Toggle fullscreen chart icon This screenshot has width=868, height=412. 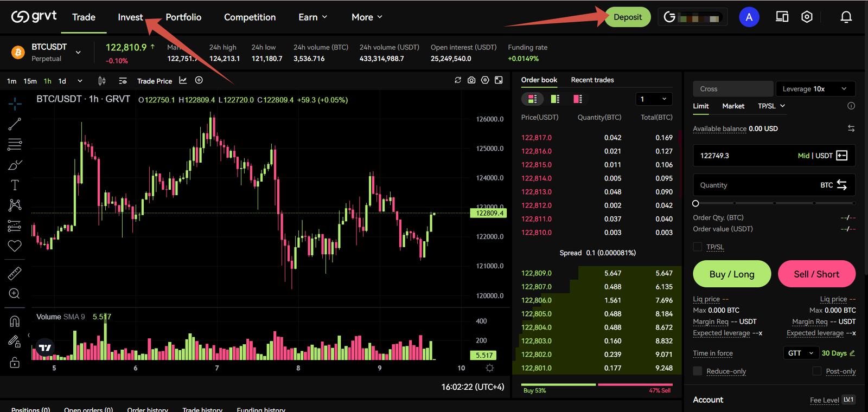pyautogui.click(x=499, y=80)
